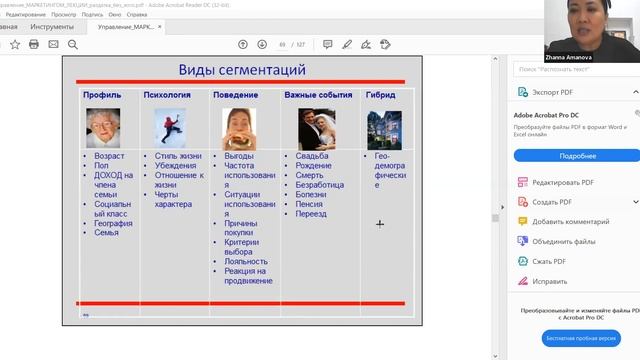The width and height of the screenshot is (640, 360).
Task: Click the Переезд bullet text
Action: (x=311, y=213)
